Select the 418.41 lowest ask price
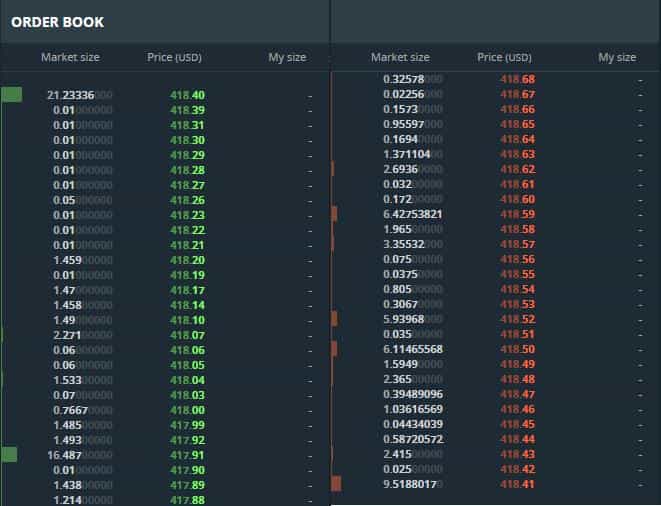This screenshot has width=661, height=506. click(x=517, y=484)
